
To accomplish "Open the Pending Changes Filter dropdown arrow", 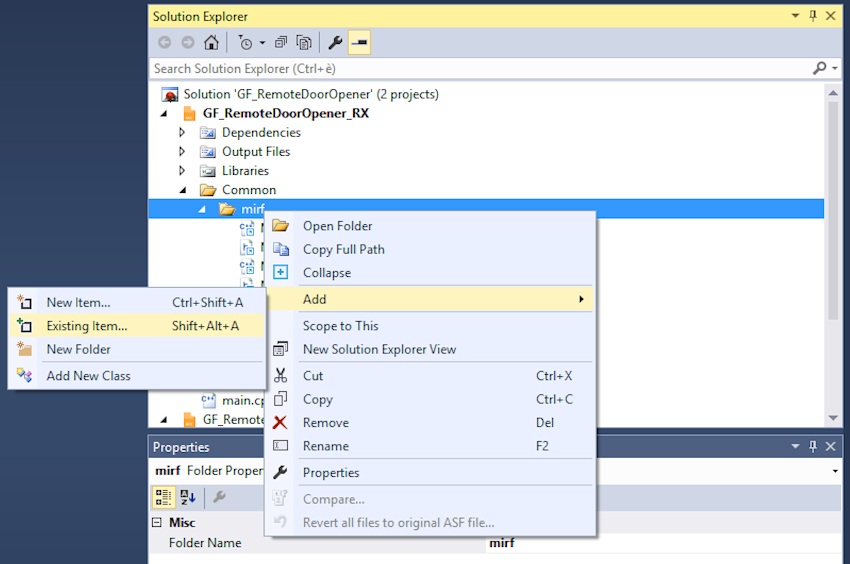I will pos(262,42).
